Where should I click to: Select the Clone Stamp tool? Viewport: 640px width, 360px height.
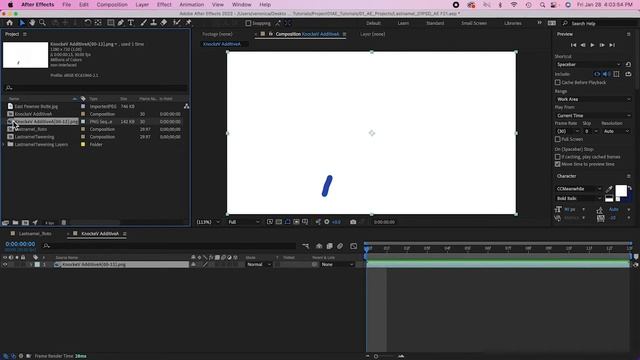pyautogui.click(x=153, y=23)
